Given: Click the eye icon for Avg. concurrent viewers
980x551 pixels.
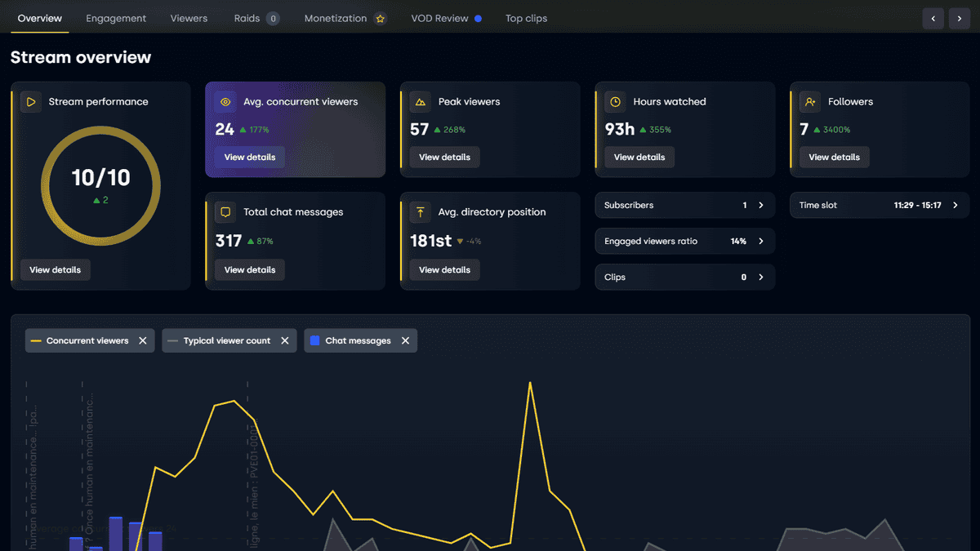Looking at the screenshot, I should point(225,102).
